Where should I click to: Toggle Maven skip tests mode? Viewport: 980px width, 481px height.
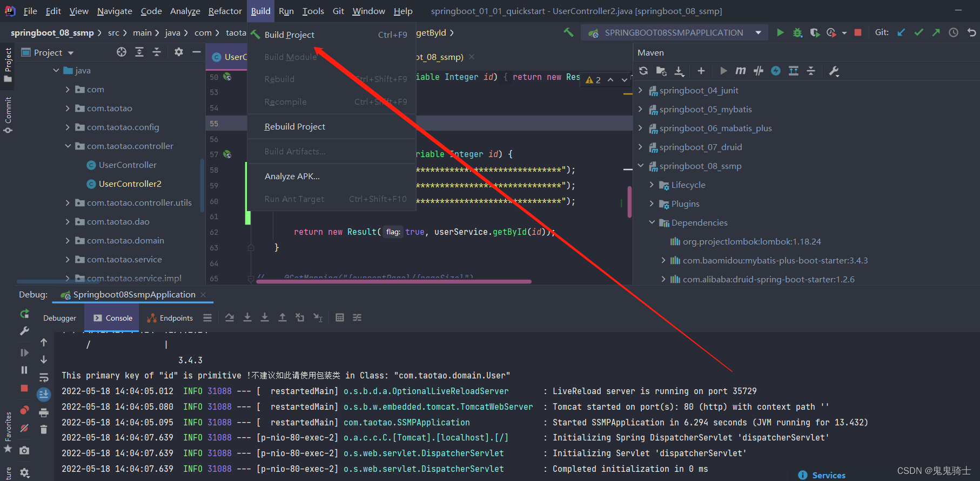(776, 71)
